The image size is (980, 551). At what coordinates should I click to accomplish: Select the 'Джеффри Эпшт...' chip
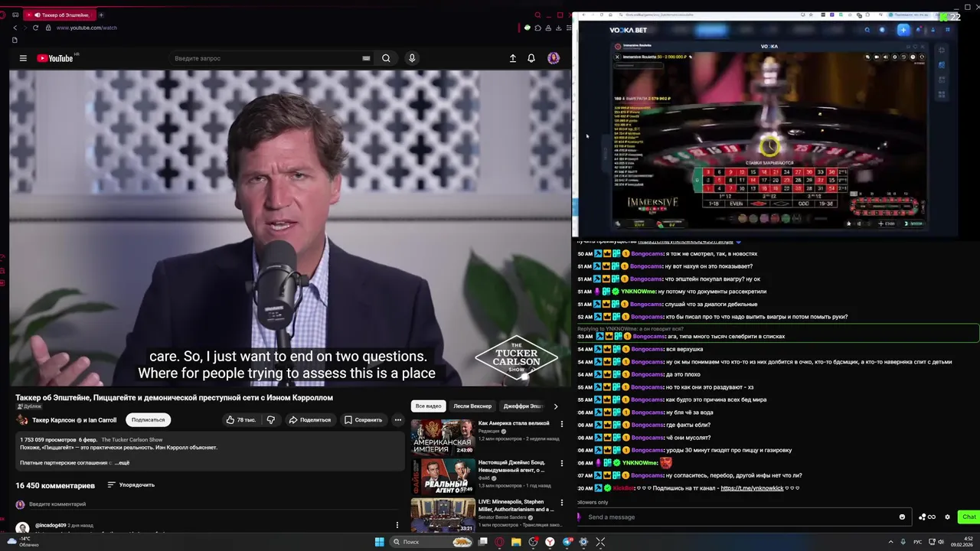523,406
